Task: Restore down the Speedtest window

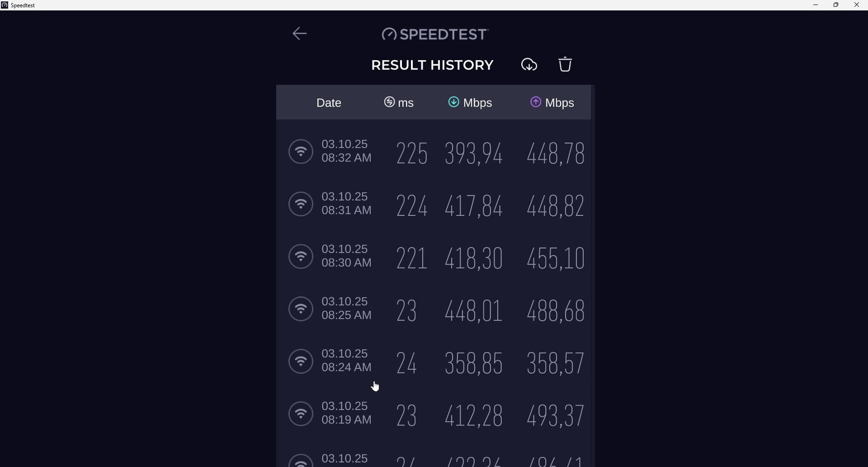Action: [x=836, y=5]
